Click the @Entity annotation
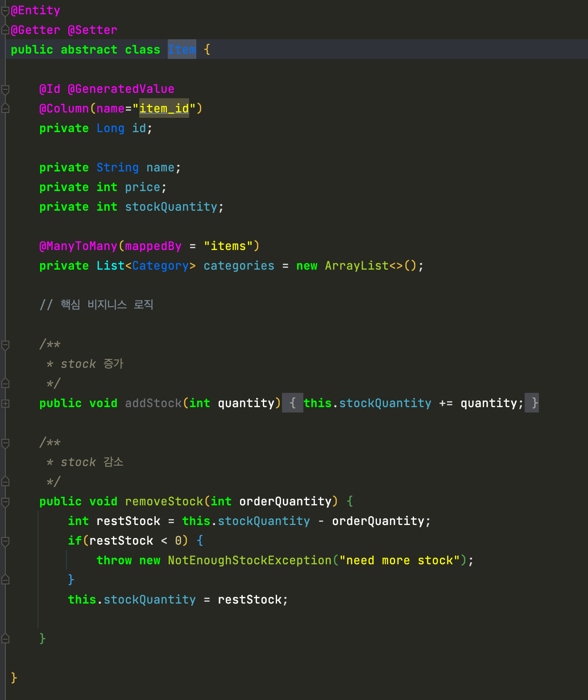This screenshot has height=700, width=588. [36, 10]
